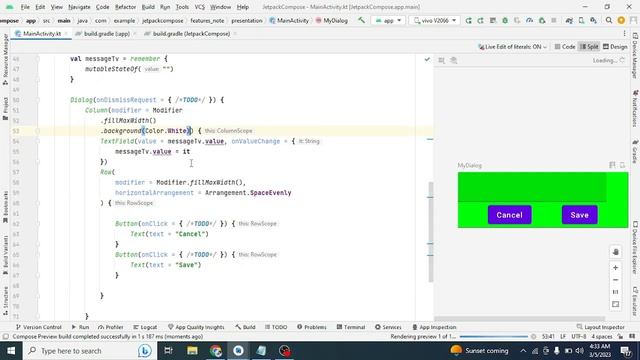Switch editor to Code view mode

pos(565,47)
